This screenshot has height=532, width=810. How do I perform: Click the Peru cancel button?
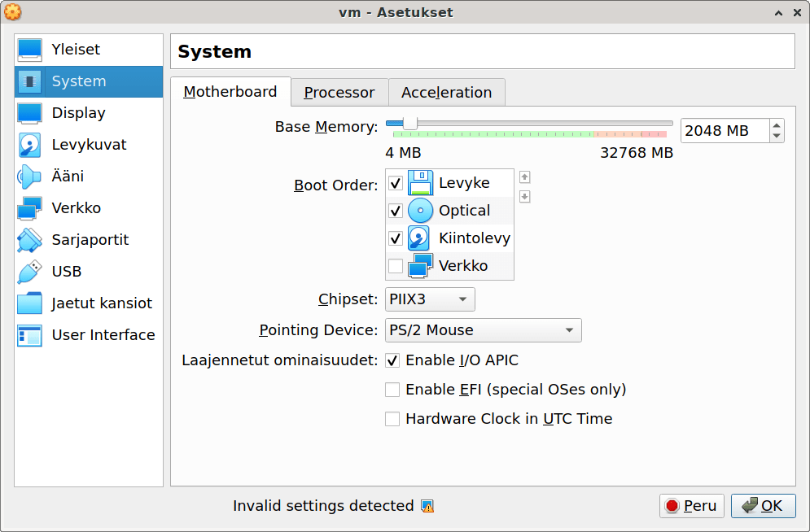[x=692, y=506]
